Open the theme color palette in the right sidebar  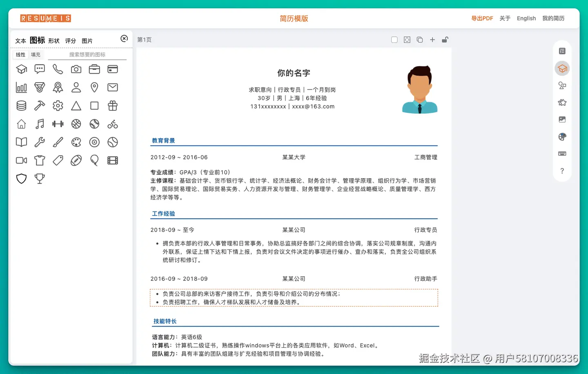pos(562,136)
